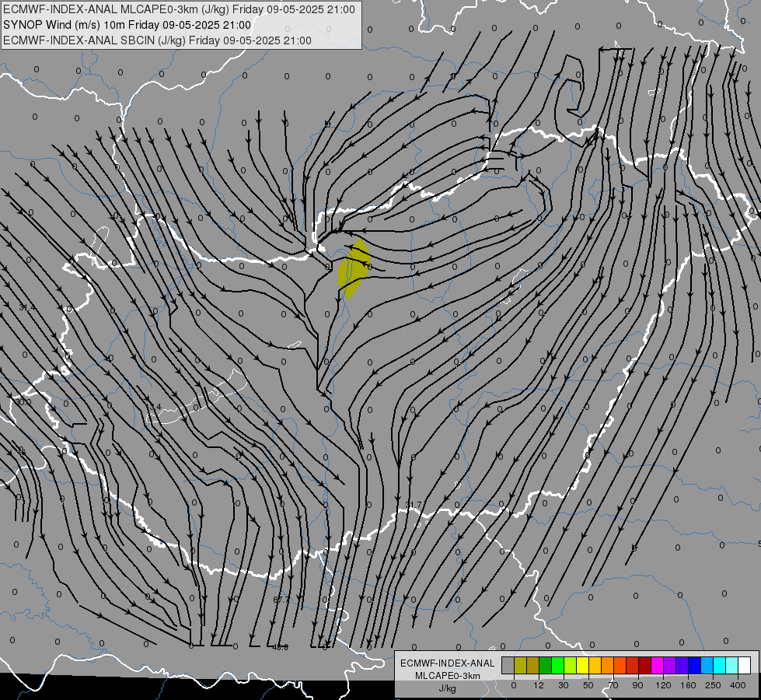Select the pure yellow legend swatch before 50
The height and width of the screenshot is (700, 761).
click(x=583, y=665)
